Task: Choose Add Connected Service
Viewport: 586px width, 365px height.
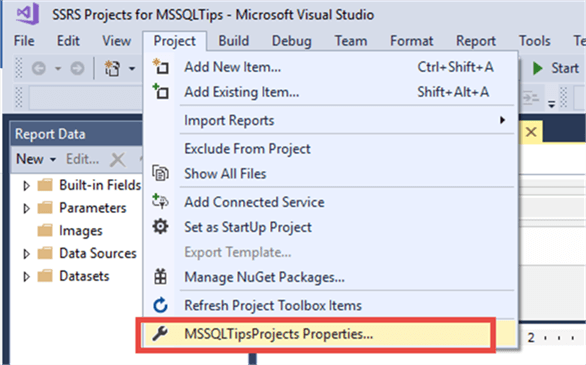Action: point(330,202)
